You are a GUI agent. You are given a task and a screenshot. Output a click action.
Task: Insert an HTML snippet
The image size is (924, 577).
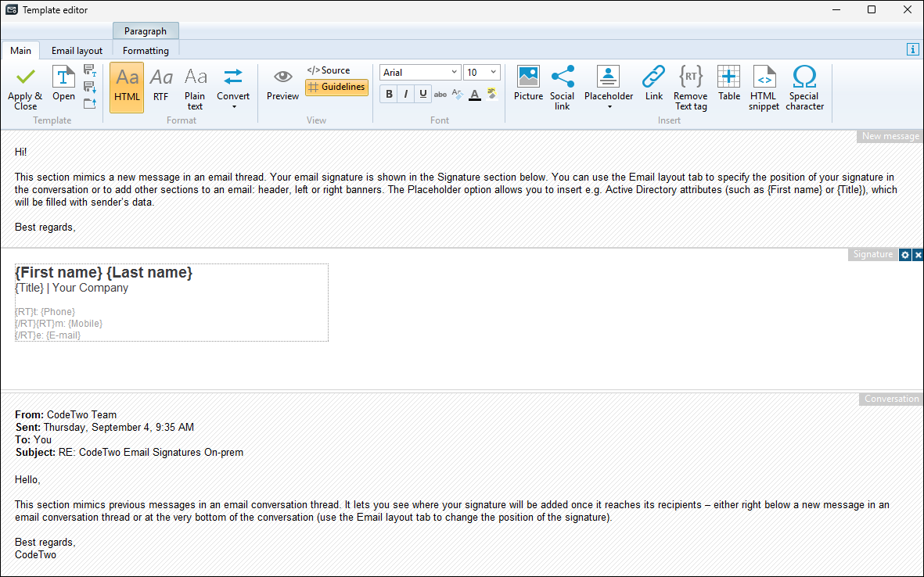(x=764, y=77)
